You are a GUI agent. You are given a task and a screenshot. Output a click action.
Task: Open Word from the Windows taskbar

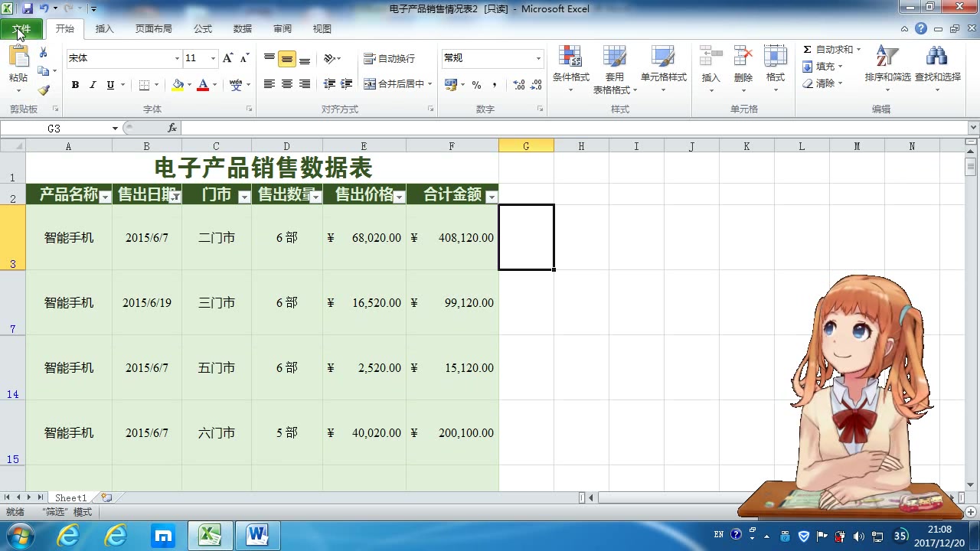point(258,535)
